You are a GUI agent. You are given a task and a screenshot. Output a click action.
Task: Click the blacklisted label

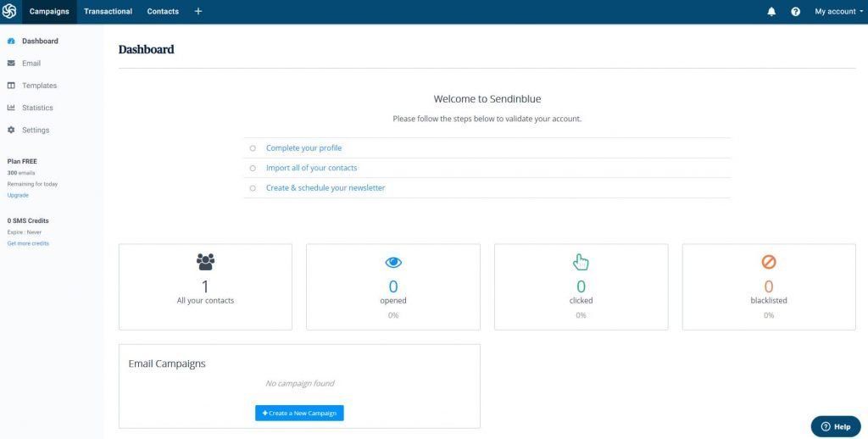[769, 301]
